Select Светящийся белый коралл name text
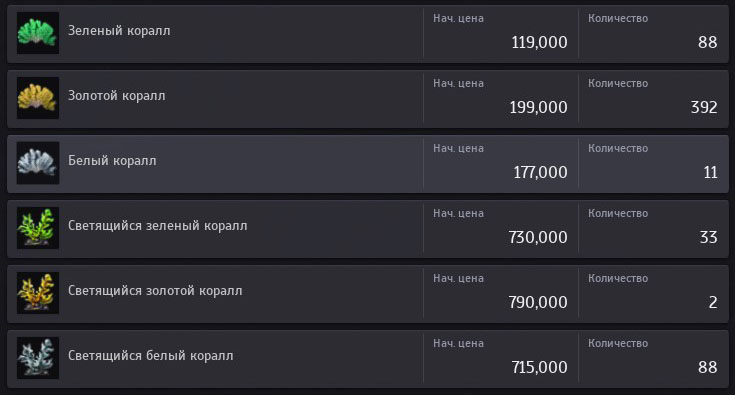The width and height of the screenshot is (735, 395). point(150,356)
